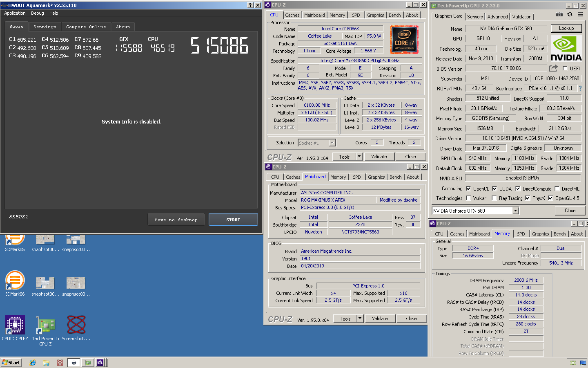
Task: Click the DRAM Frequency value 2000.6 MHz
Action: tap(526, 280)
